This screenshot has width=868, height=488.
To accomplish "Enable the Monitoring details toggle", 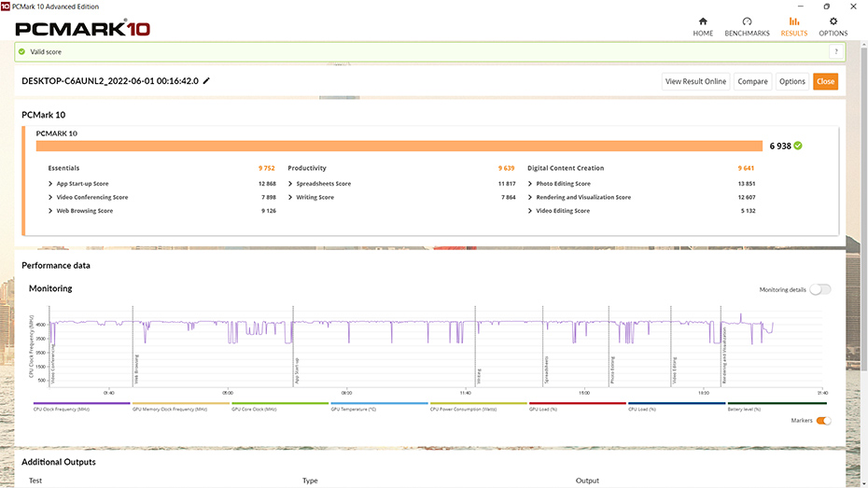I will coord(819,289).
